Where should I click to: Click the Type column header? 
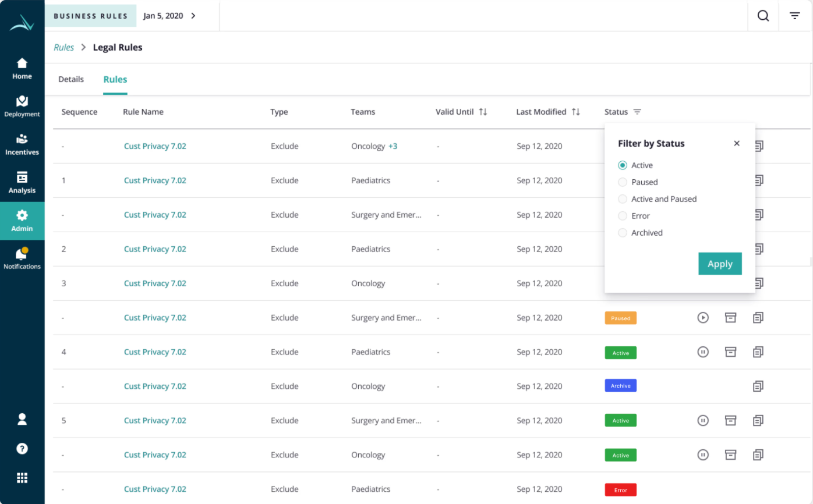click(279, 112)
